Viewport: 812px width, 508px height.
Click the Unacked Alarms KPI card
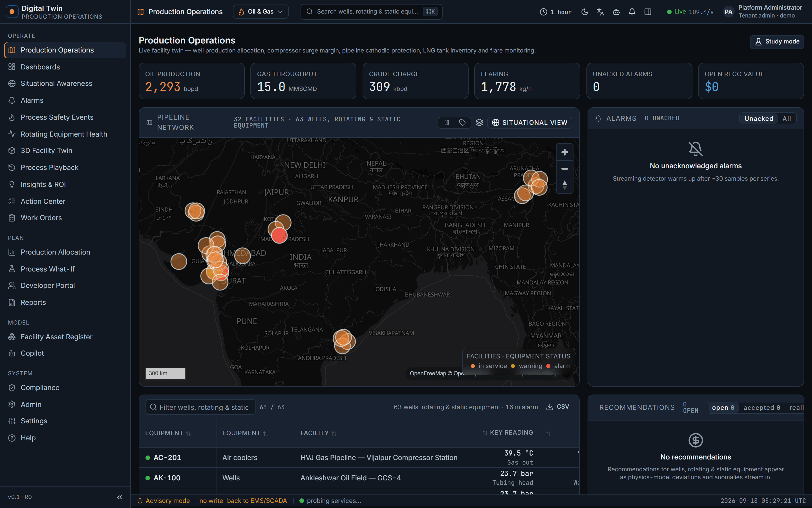(639, 81)
